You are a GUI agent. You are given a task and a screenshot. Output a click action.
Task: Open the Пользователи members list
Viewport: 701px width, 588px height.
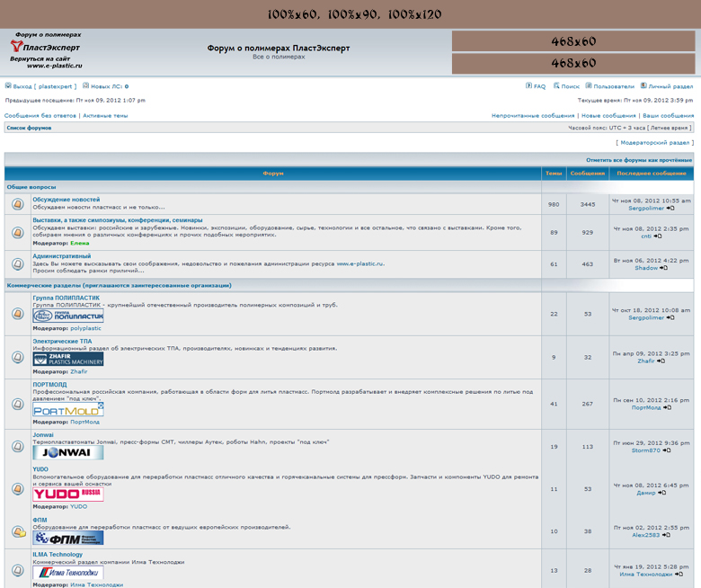[x=613, y=86]
